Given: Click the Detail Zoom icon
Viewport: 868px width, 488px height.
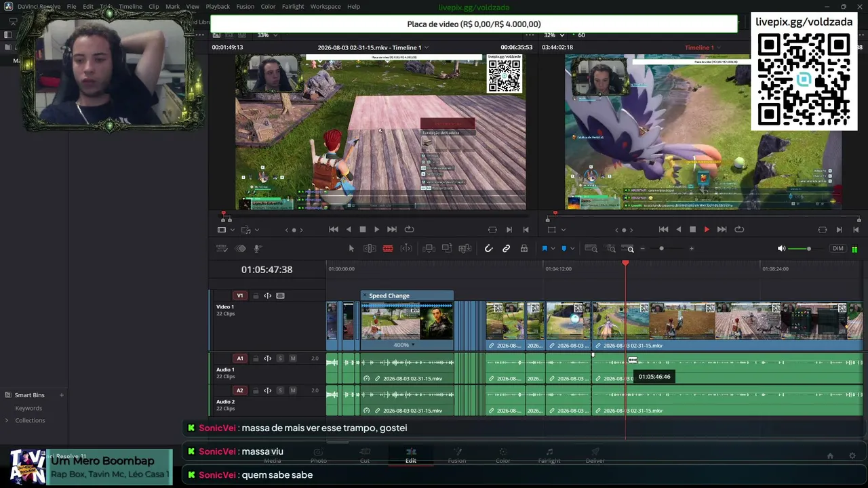Looking at the screenshot, I should tap(611, 249).
